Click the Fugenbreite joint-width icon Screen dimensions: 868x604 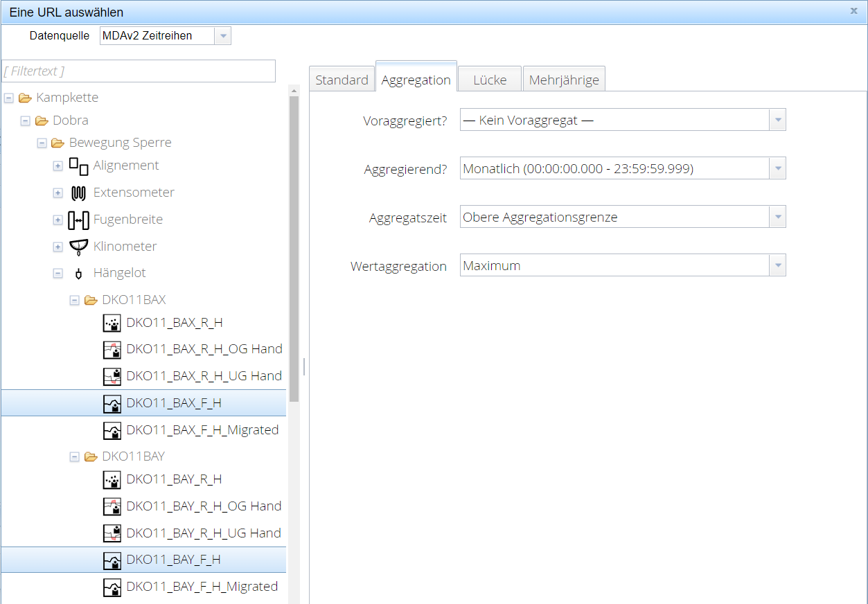(78, 220)
